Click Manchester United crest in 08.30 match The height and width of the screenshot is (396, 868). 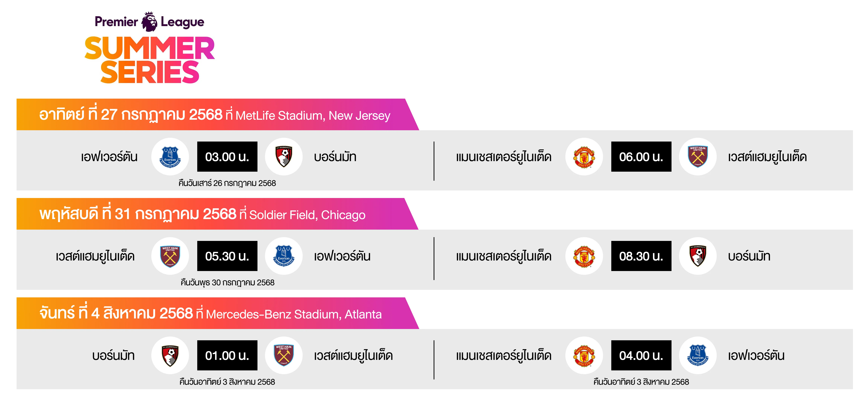click(x=584, y=256)
